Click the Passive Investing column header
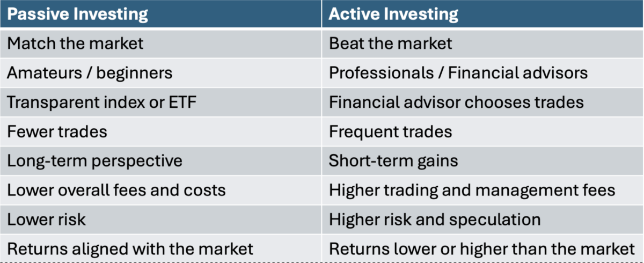The image size is (644, 263). pyautogui.click(x=160, y=14)
